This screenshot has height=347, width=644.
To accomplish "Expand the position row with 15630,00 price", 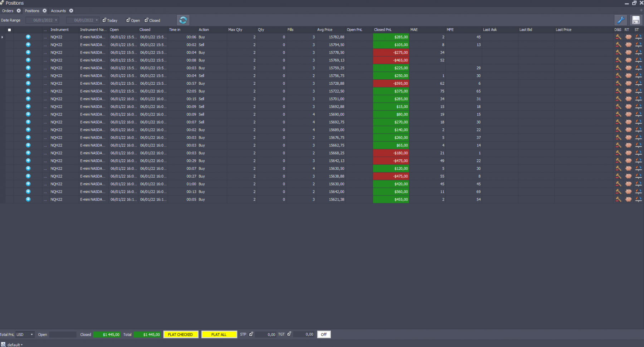I will 28,184.
